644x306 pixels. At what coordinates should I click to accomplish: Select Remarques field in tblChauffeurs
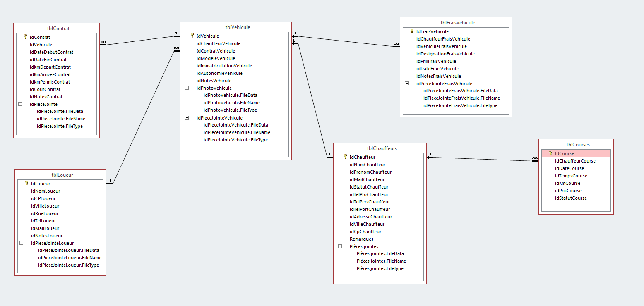point(361,239)
